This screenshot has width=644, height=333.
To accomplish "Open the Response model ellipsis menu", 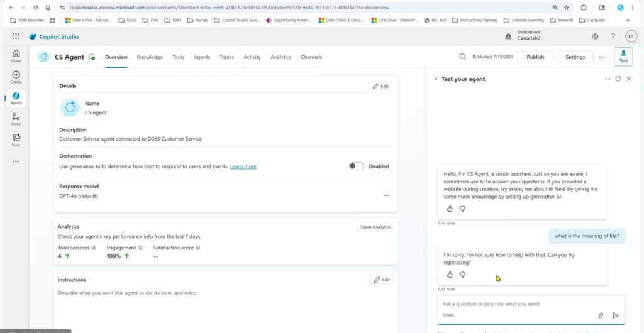I will [386, 195].
